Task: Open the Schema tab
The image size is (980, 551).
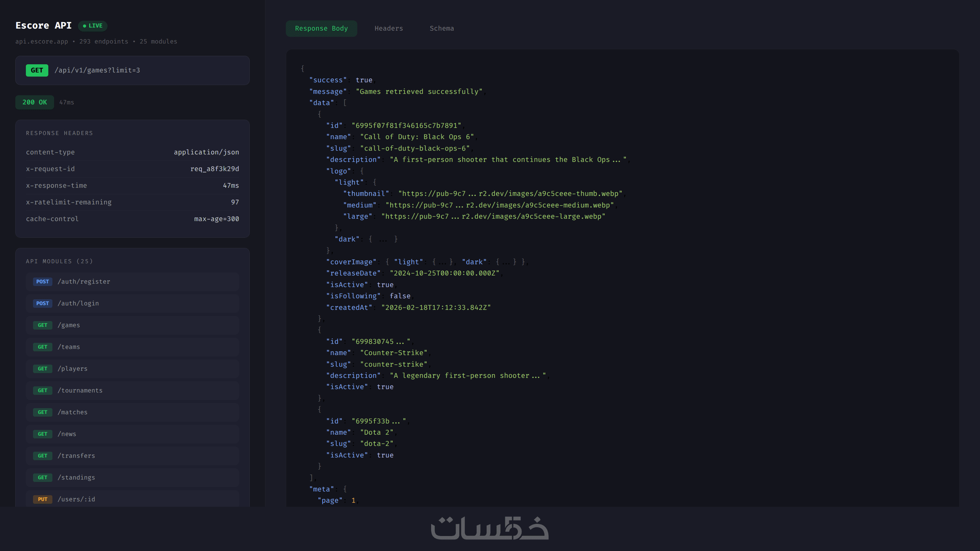Action: pyautogui.click(x=441, y=29)
